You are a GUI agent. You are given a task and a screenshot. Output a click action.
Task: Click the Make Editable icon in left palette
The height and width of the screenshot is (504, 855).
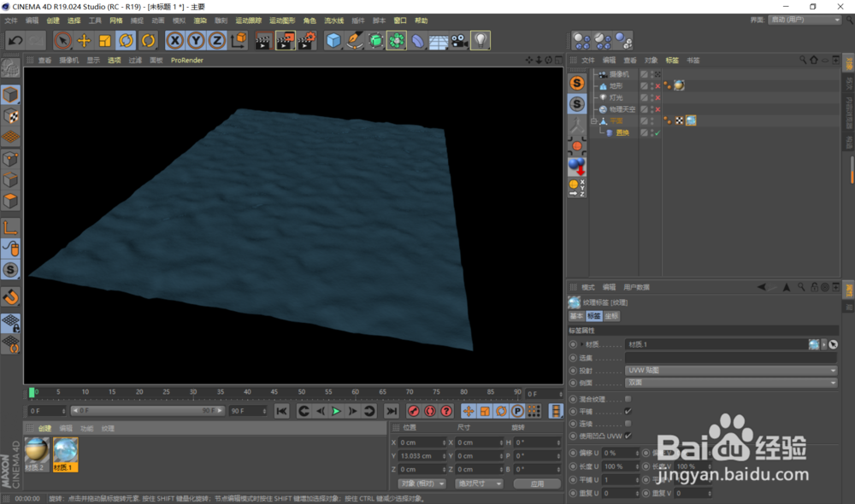coord(10,67)
